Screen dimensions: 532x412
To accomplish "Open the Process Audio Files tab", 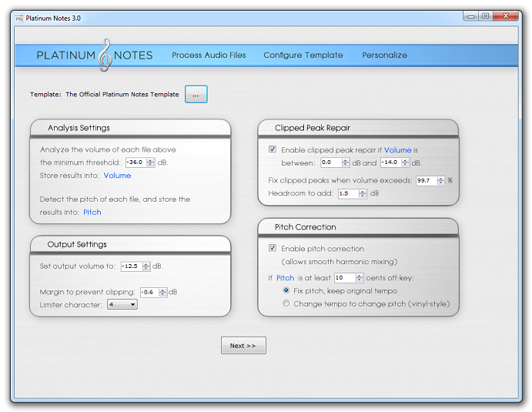I will [x=209, y=55].
